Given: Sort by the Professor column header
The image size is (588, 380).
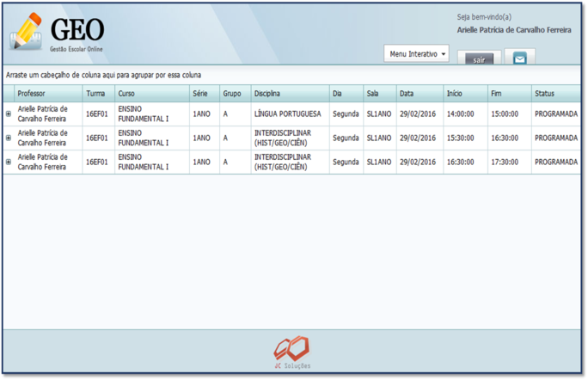Looking at the screenshot, I should pyautogui.click(x=48, y=94).
